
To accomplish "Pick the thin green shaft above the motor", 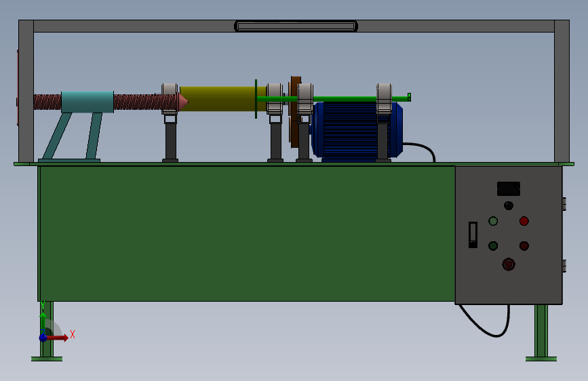I will [x=334, y=98].
